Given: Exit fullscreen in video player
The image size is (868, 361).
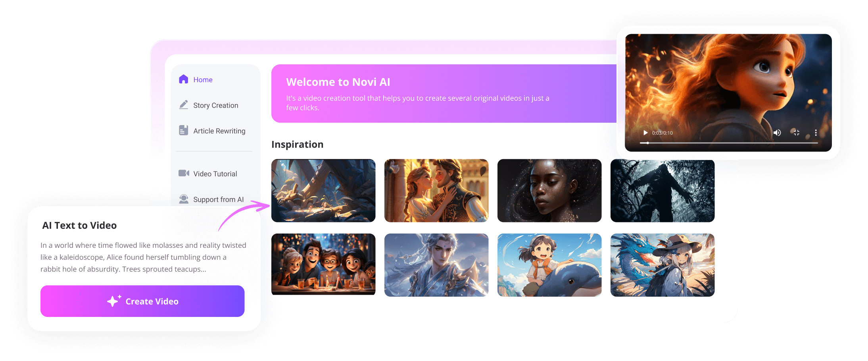Looking at the screenshot, I should coord(796,133).
